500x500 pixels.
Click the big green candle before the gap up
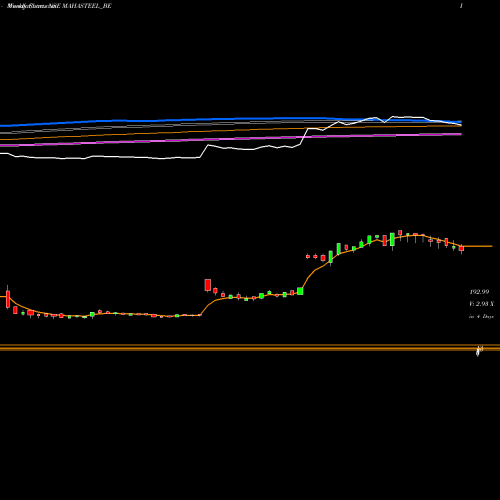pyautogui.click(x=300, y=291)
